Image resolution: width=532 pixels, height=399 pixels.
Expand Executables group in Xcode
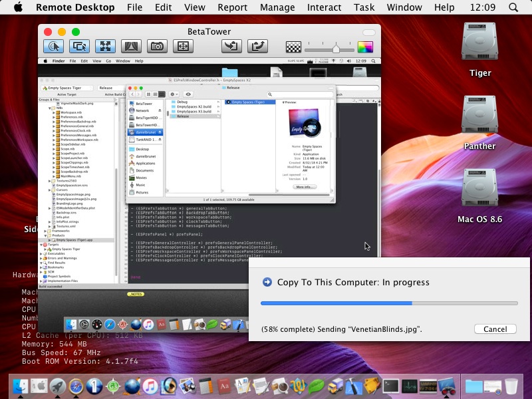click(41, 253)
